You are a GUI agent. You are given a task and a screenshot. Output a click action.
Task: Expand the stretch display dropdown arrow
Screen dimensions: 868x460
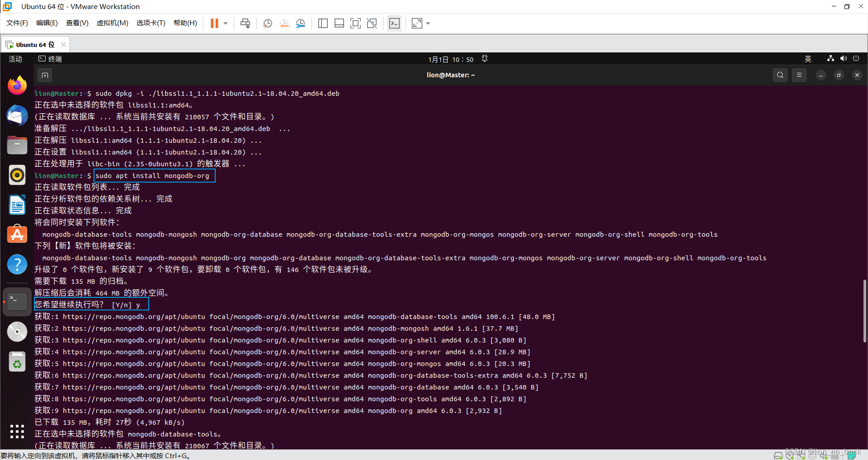[x=428, y=23]
